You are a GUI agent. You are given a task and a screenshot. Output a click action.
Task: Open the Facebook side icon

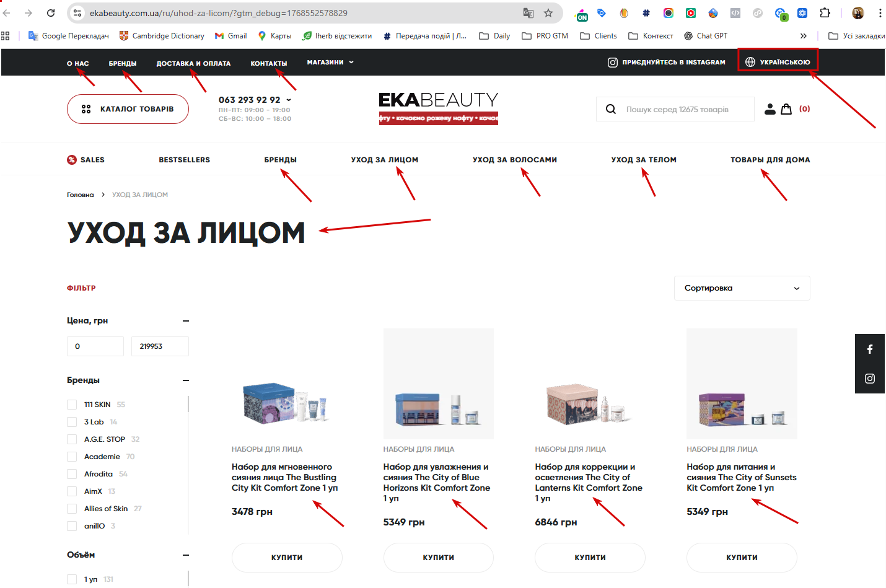[870, 349]
